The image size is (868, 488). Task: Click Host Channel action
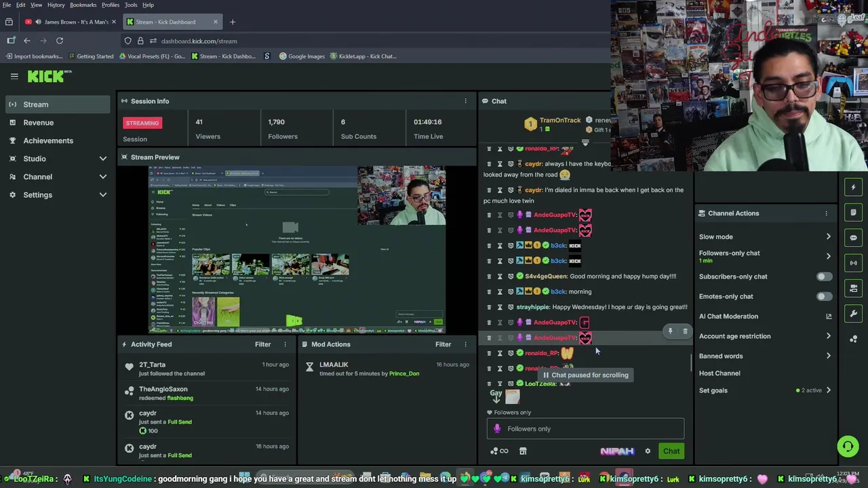(x=719, y=373)
